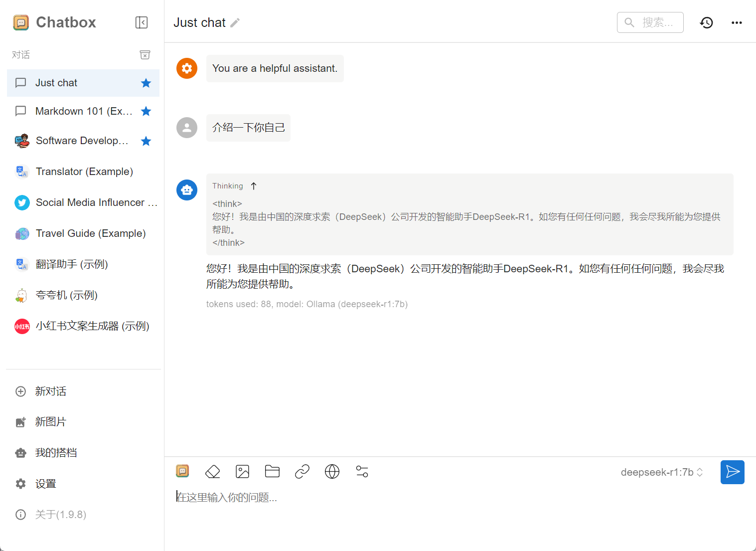The width and height of the screenshot is (756, 551).
Task: Click the Translator conversation icon
Action: click(x=22, y=172)
